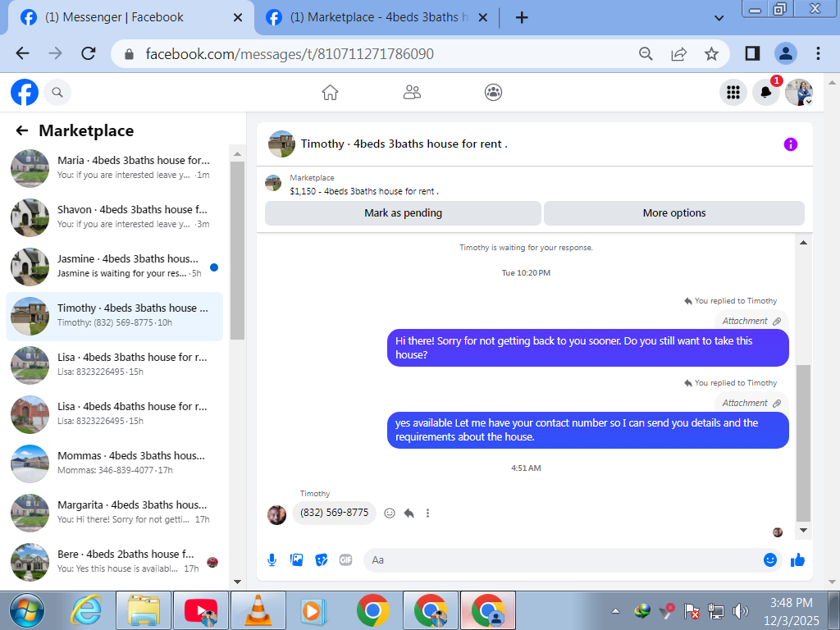The image size is (840, 630).
Task: Open the Windows Start button
Action: [26, 610]
